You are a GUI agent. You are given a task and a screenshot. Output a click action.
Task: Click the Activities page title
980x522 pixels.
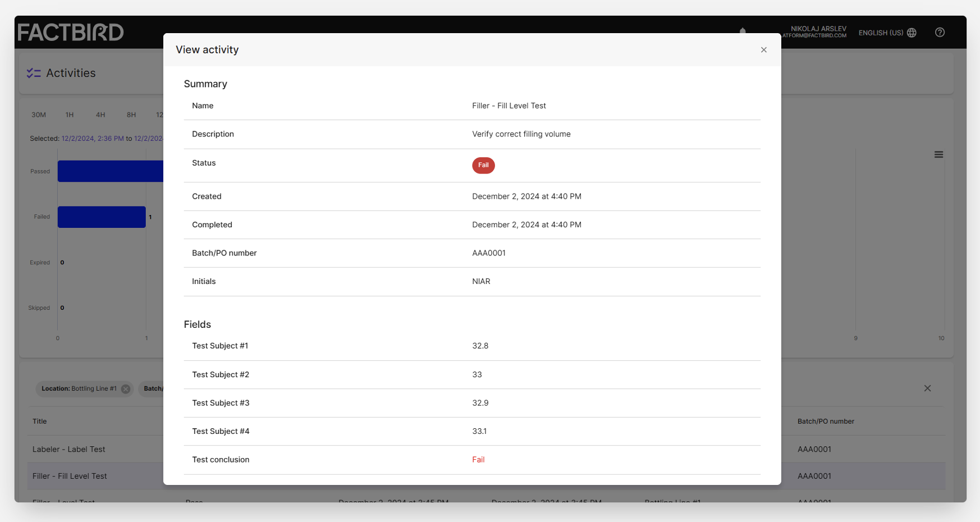pyautogui.click(x=71, y=73)
